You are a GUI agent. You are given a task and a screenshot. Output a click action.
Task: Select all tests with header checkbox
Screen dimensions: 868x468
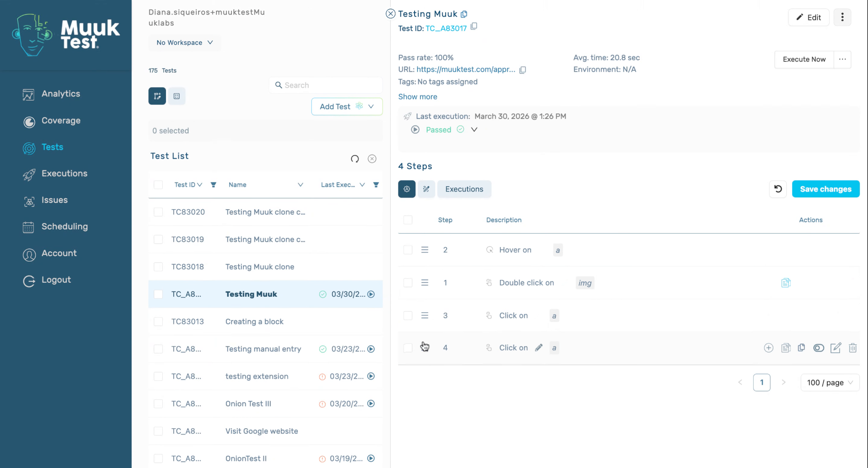(158, 185)
